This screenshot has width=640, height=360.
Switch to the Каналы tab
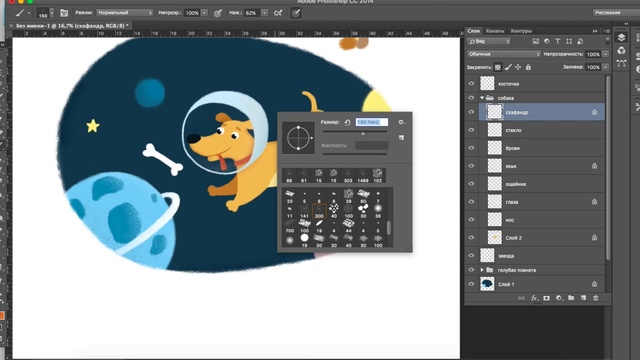495,31
